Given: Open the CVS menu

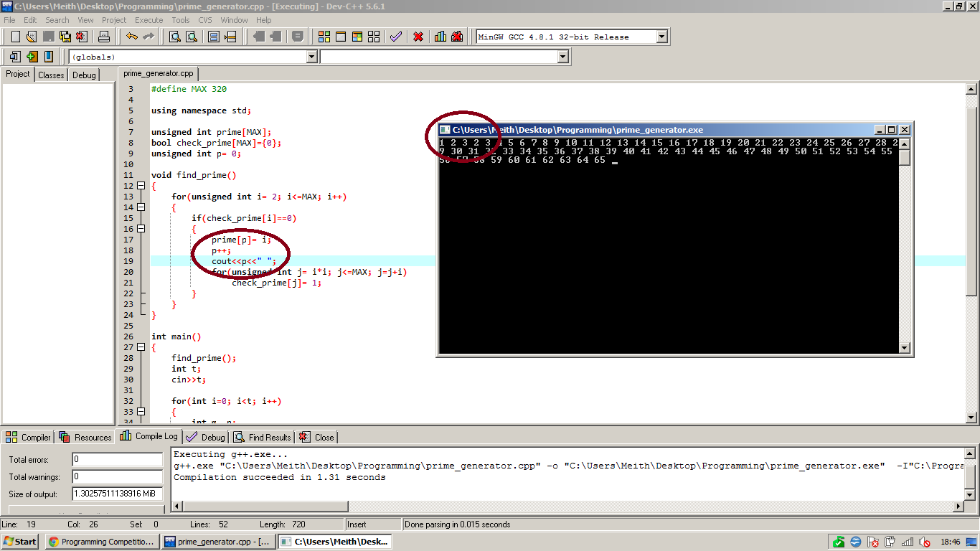Looking at the screenshot, I should coord(205,20).
